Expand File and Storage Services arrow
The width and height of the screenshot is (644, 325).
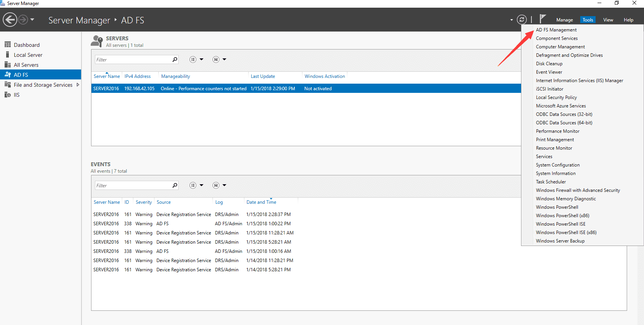point(78,85)
